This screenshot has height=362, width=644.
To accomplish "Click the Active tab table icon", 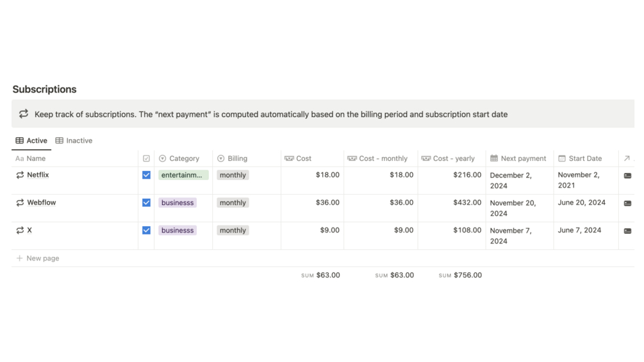I will point(19,140).
